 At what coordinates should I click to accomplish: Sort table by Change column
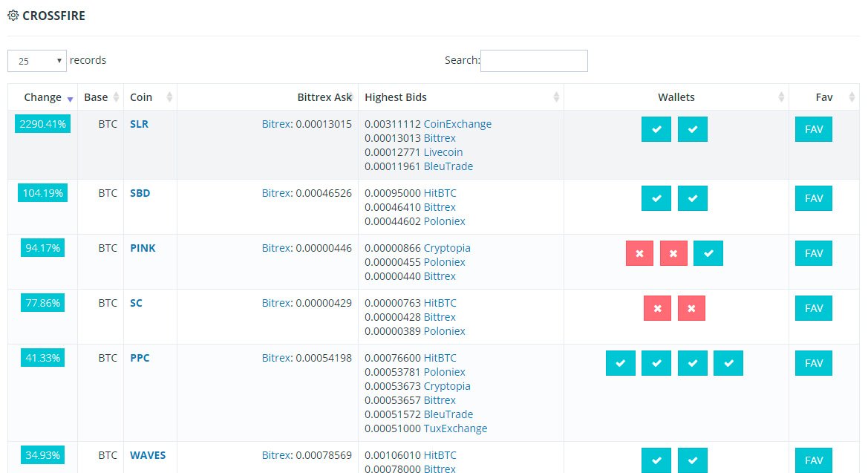tap(42, 97)
